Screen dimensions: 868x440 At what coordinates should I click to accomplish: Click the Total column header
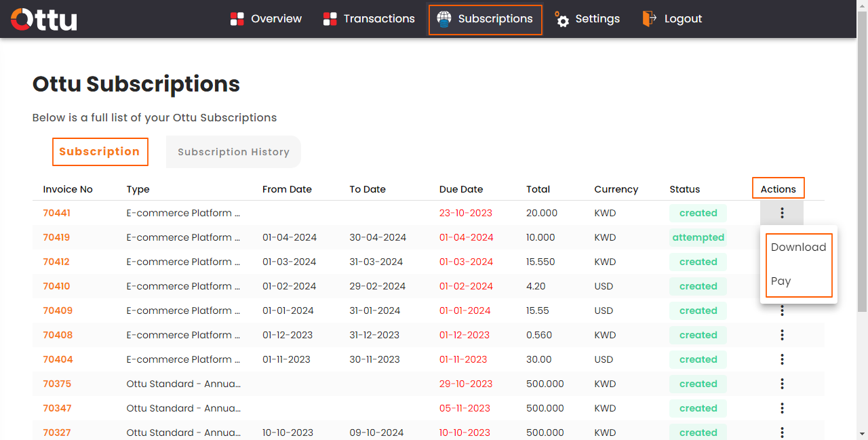538,189
